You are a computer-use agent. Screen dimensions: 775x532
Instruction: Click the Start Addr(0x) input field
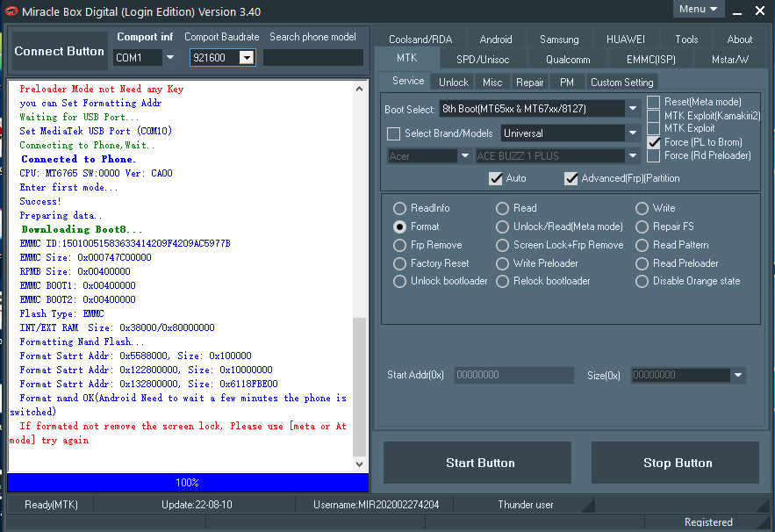click(x=514, y=375)
